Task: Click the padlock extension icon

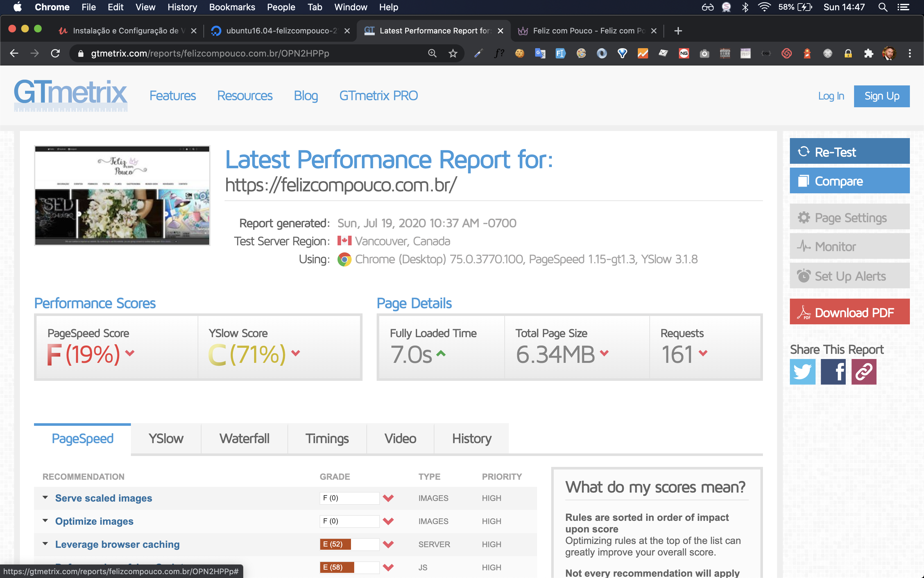Action: [848, 53]
